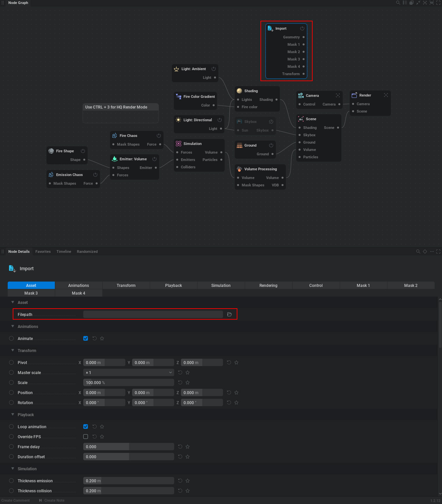Screen dimensions: 442x504
Task: Favorite the Position parameter
Action: click(236, 392)
